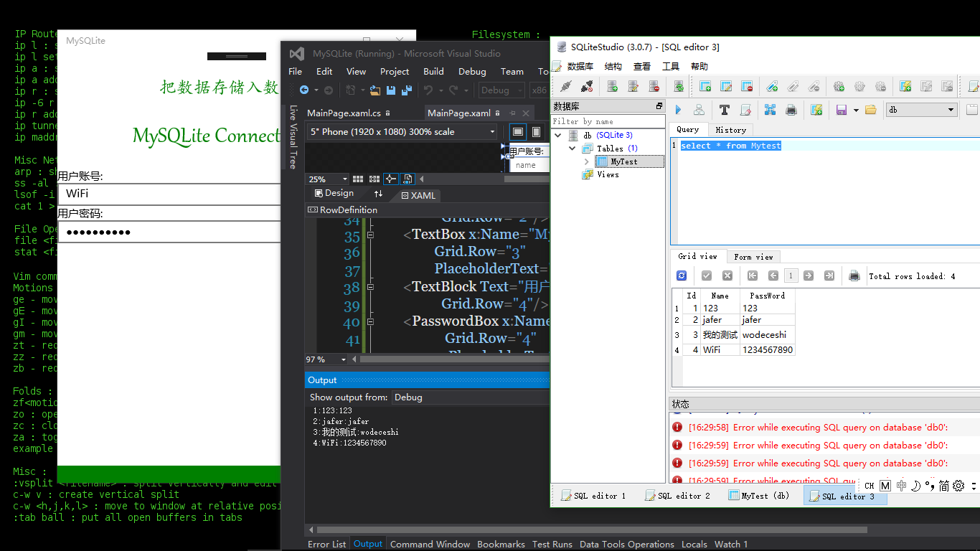The width and height of the screenshot is (980, 551).
Task: Switch to Form view tab
Action: coord(753,256)
